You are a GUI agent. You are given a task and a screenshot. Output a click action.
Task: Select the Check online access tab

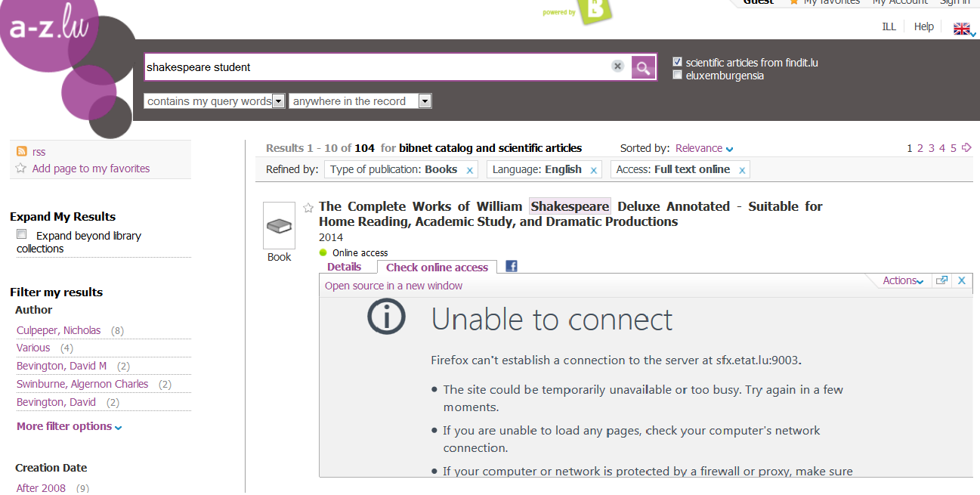tap(437, 268)
